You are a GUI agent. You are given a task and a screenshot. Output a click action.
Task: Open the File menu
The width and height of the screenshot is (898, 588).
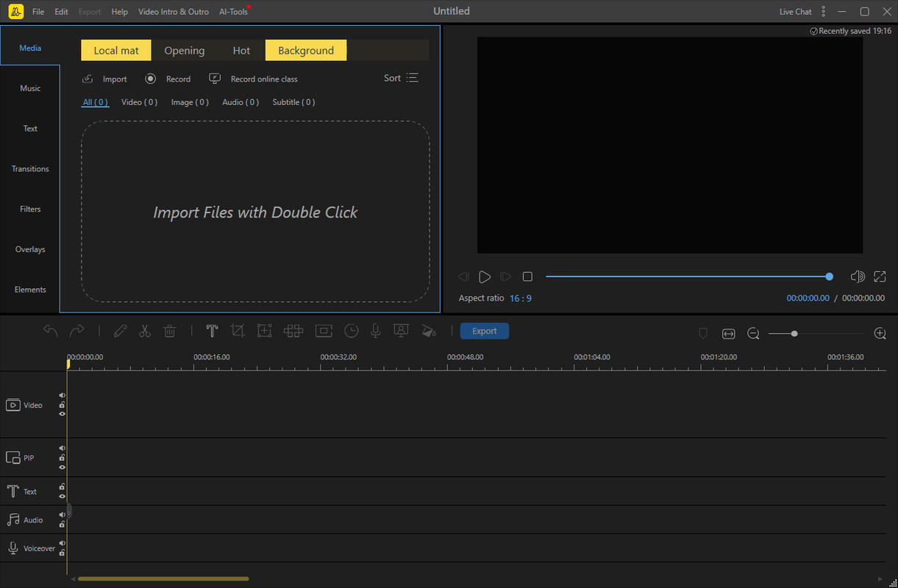(38, 12)
